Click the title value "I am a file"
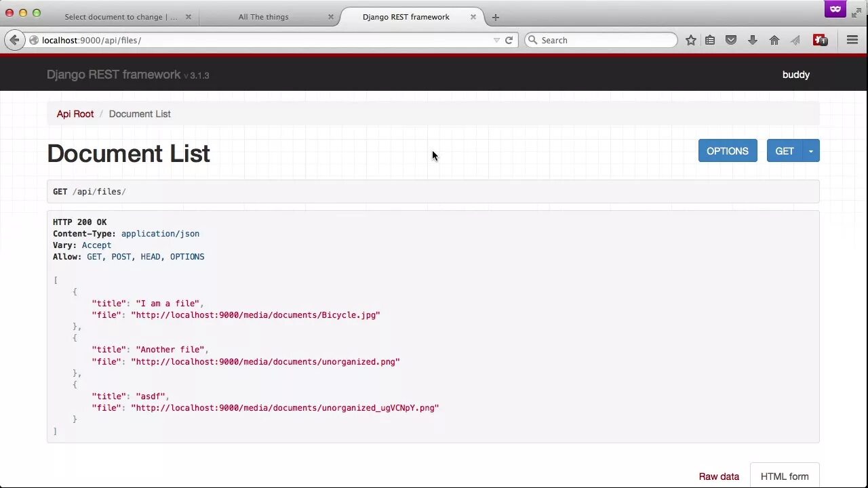 tap(167, 304)
